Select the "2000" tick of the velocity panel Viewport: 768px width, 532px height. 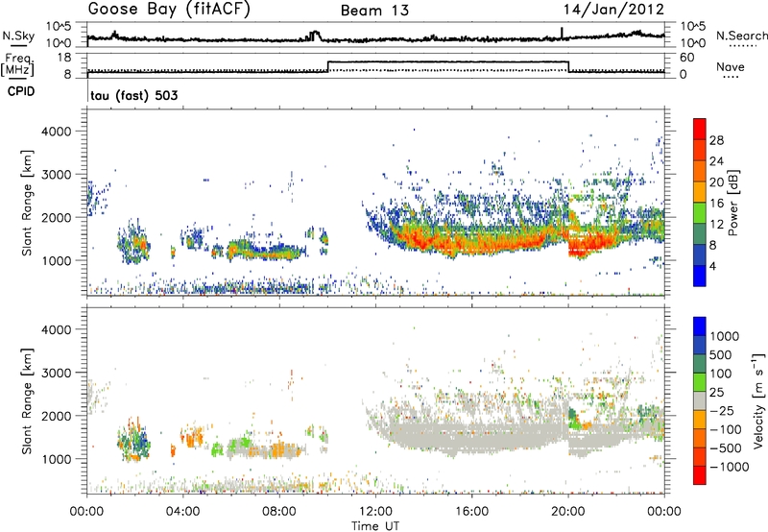click(x=59, y=416)
